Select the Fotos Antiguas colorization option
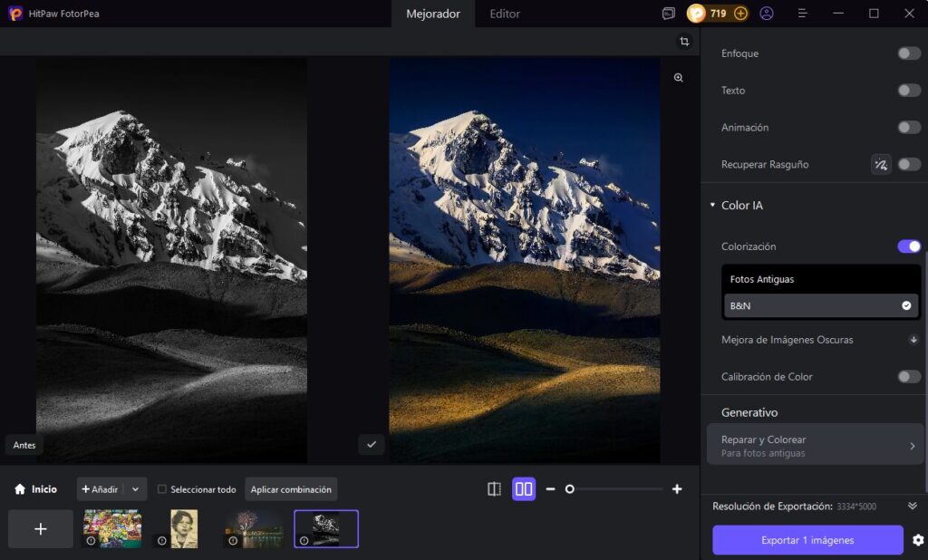The width and height of the screenshot is (928, 560). tap(762, 279)
